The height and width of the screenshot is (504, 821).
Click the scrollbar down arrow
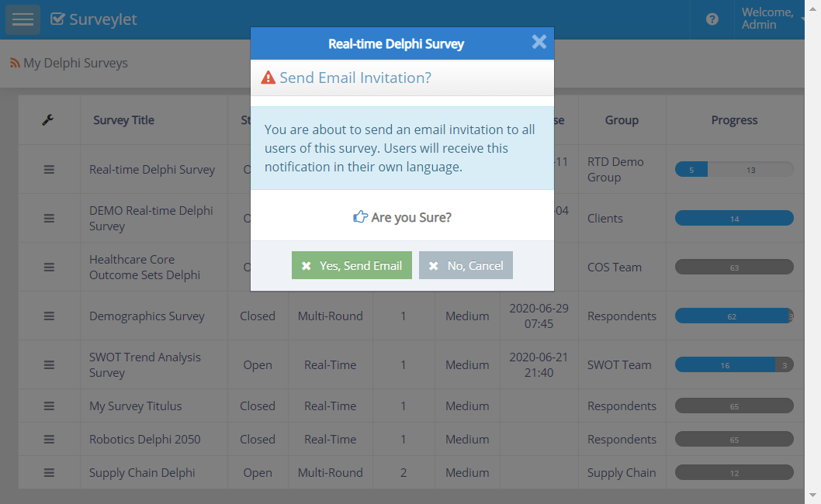tap(812, 495)
